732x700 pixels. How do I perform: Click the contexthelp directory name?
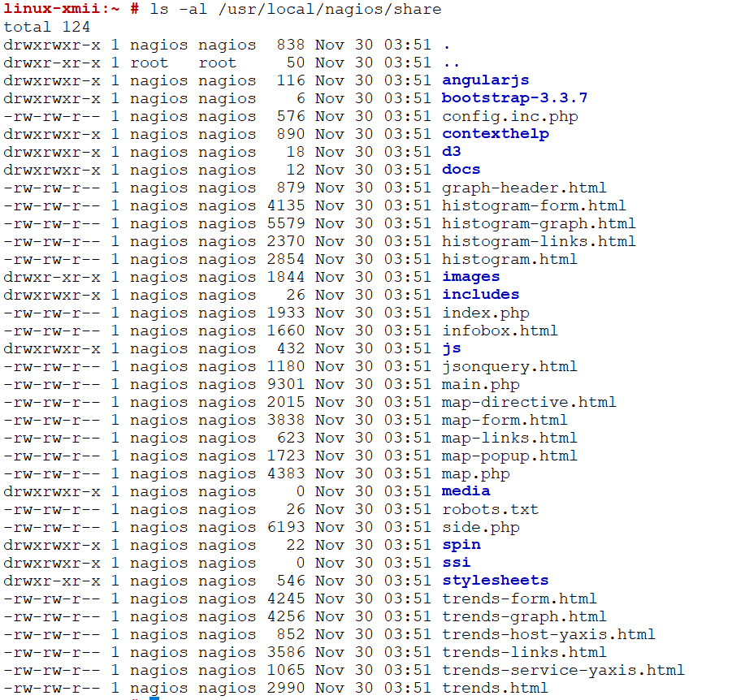[x=496, y=135]
